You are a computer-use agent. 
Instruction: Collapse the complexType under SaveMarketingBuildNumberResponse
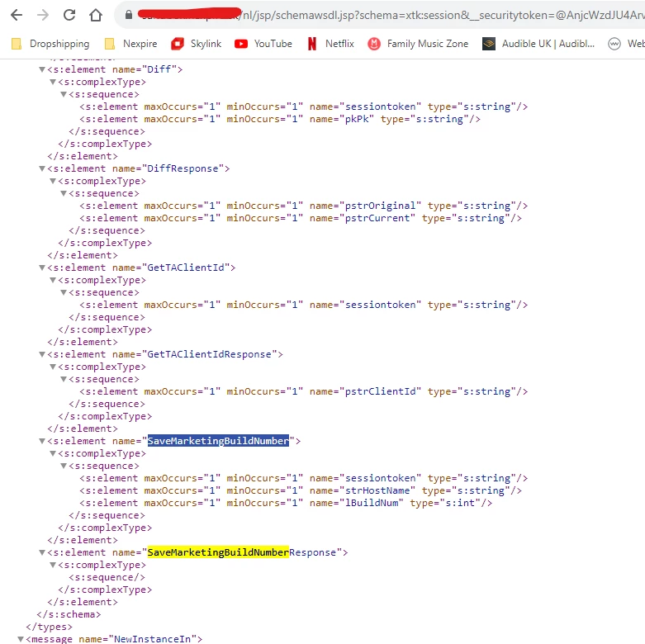pos(53,565)
